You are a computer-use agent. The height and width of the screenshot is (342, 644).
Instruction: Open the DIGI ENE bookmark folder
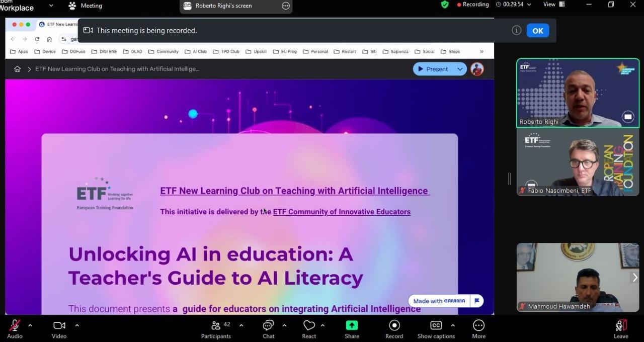coord(104,51)
